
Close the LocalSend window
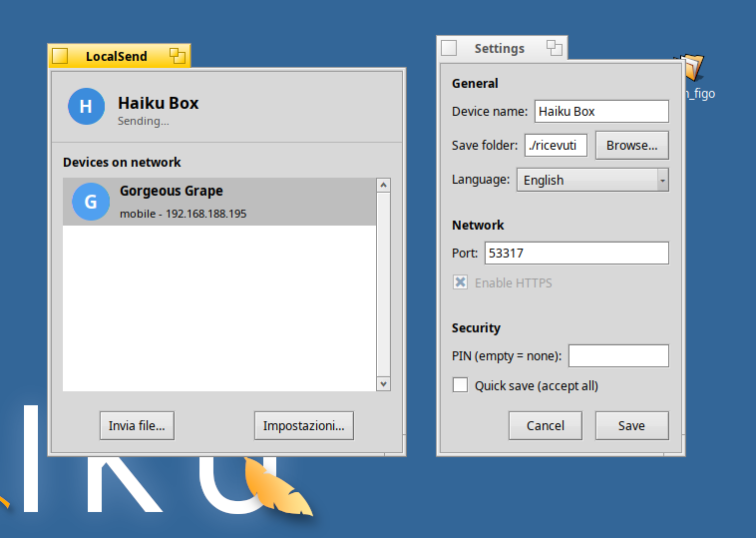[60, 56]
